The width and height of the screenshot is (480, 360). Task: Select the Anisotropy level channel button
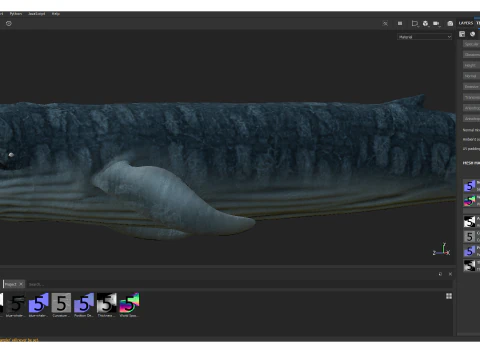471,108
